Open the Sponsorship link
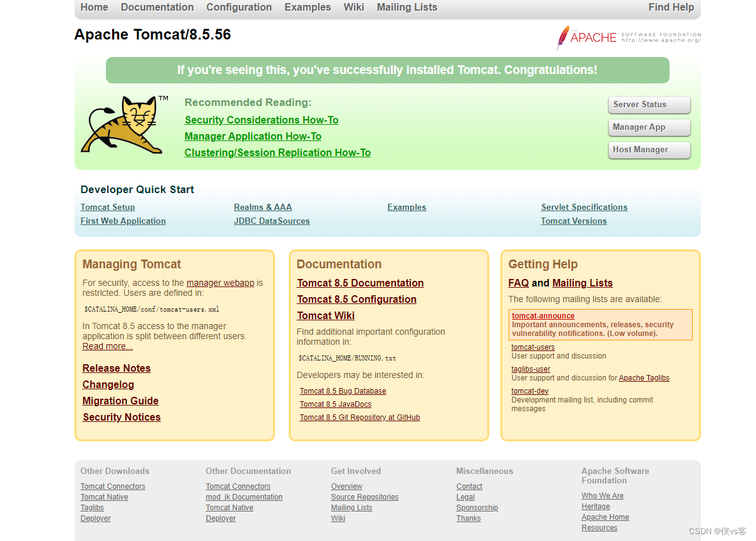The image size is (756, 541). [477, 508]
